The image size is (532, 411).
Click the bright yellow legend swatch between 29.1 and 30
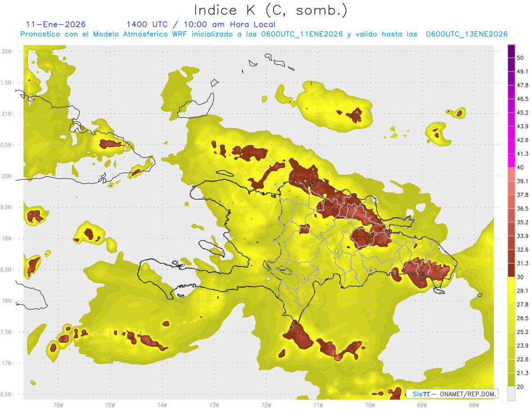511,284
